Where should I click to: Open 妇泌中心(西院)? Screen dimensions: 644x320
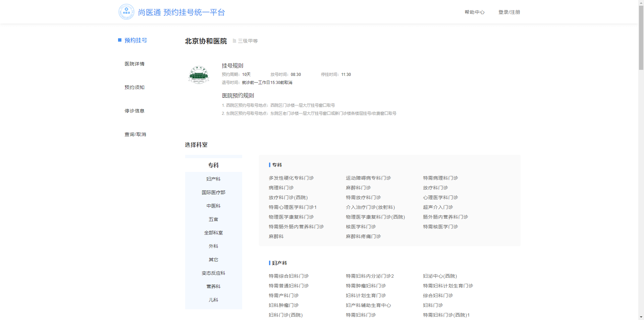click(440, 276)
